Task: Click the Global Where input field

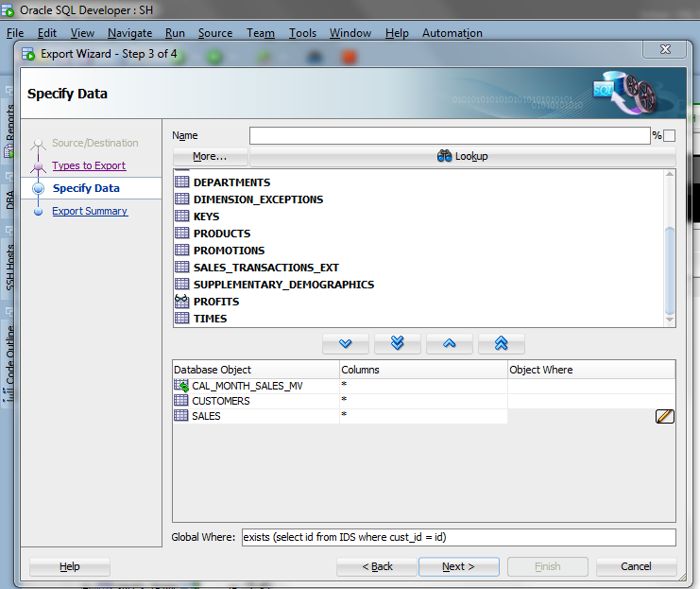Action: (459, 537)
